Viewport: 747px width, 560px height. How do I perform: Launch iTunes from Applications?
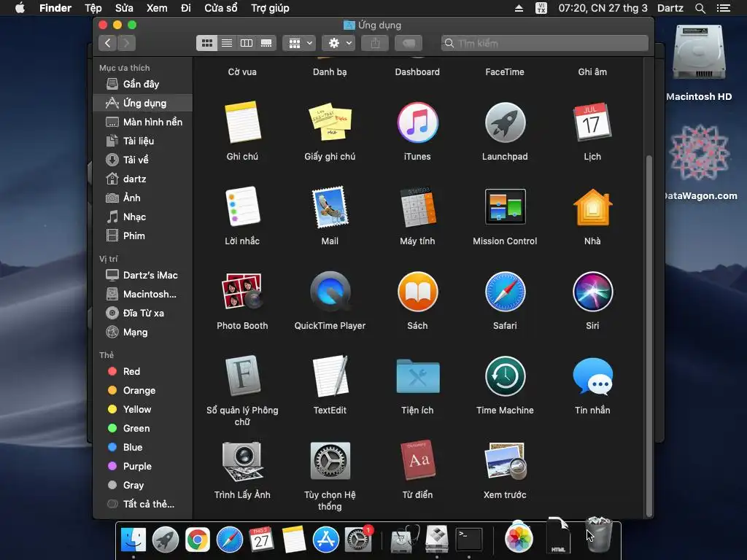[x=417, y=122]
